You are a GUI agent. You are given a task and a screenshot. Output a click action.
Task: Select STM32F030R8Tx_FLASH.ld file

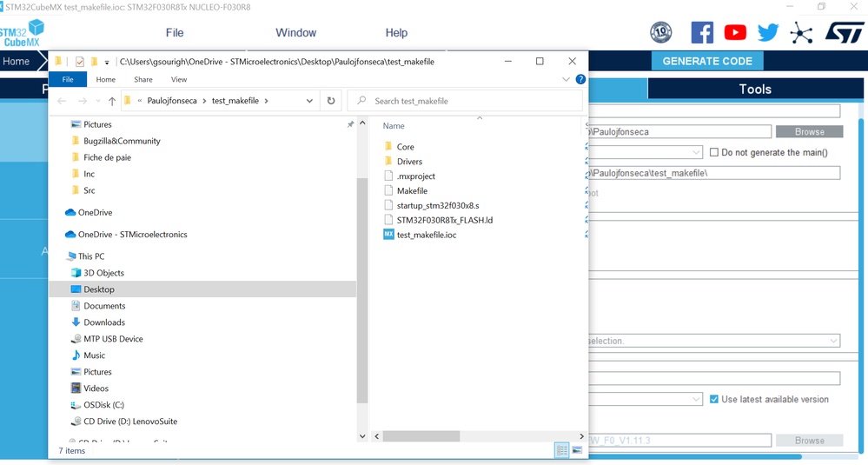438,220
